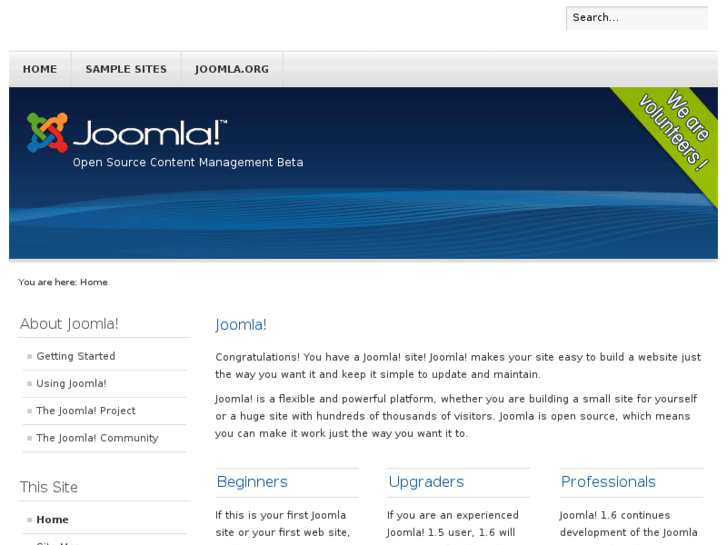Click 'If you are an experienced' text
This screenshot has width=727, height=545.
[x=453, y=515]
